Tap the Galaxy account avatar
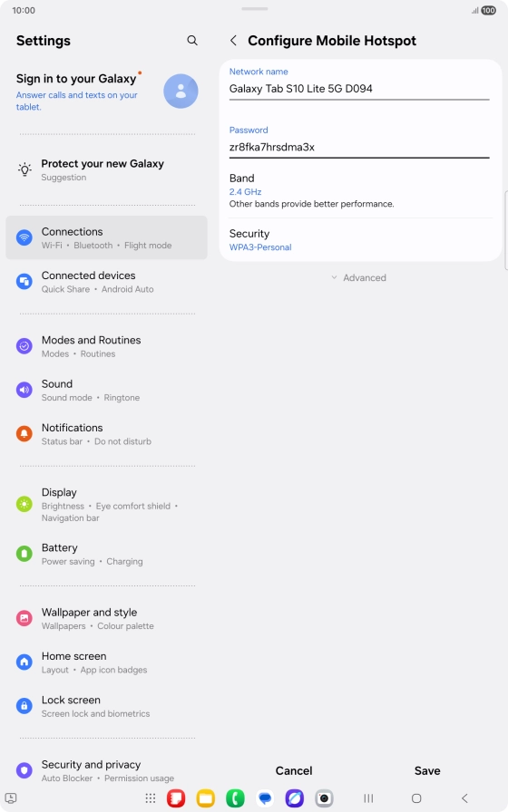The width and height of the screenshot is (508, 812). [x=181, y=92]
